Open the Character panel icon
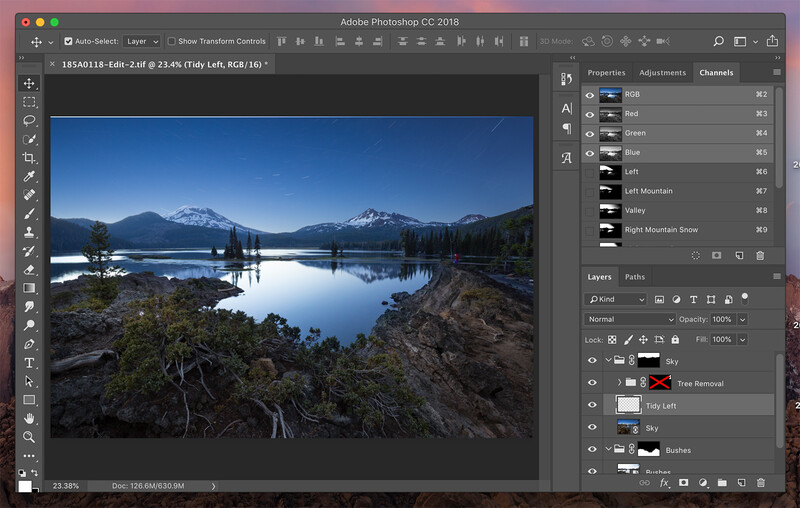Screen dimensions: 800x508 566,109
